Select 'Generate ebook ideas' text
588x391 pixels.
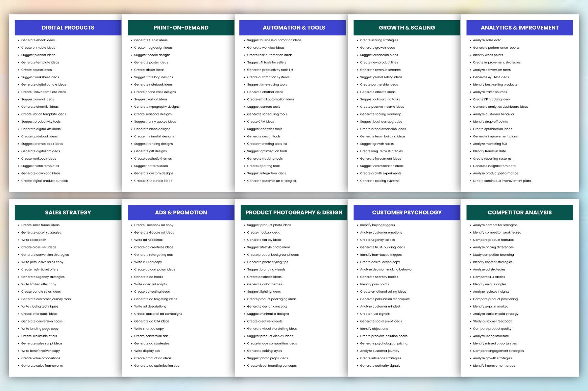coord(38,40)
